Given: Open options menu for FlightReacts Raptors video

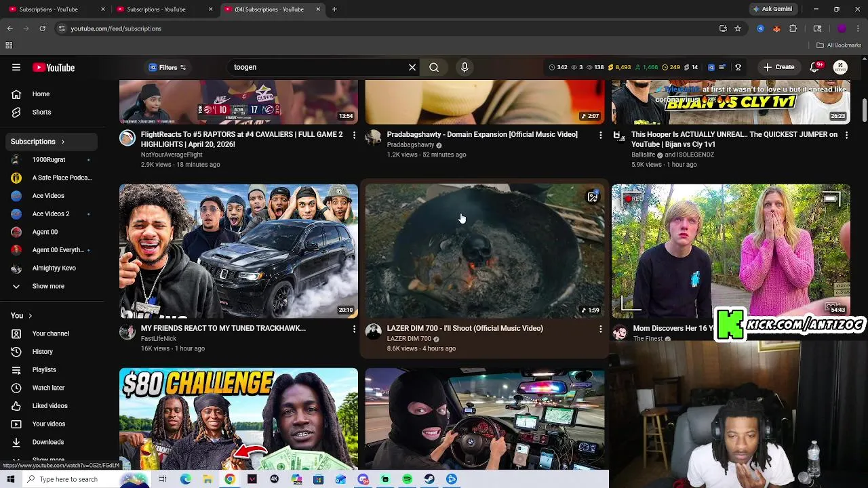Looking at the screenshot, I should click(x=354, y=135).
